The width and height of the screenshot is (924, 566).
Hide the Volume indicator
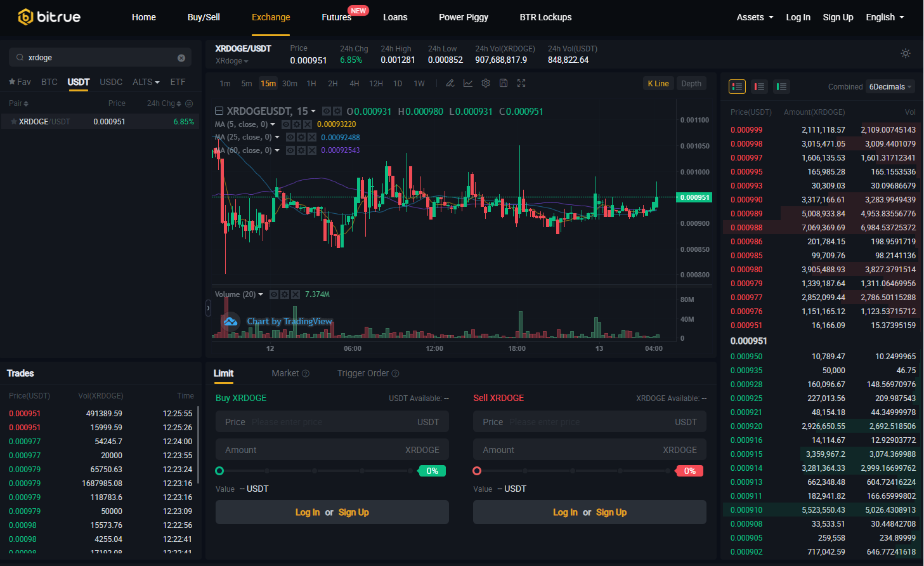[274, 294]
